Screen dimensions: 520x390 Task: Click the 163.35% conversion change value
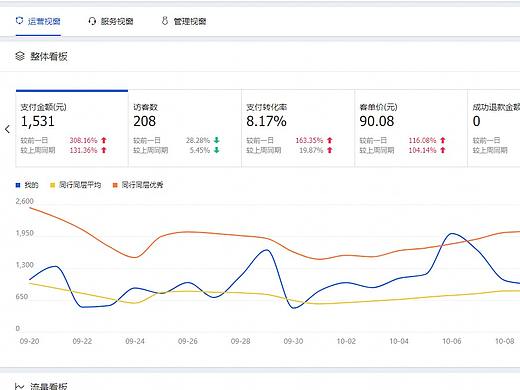pyautogui.click(x=309, y=140)
